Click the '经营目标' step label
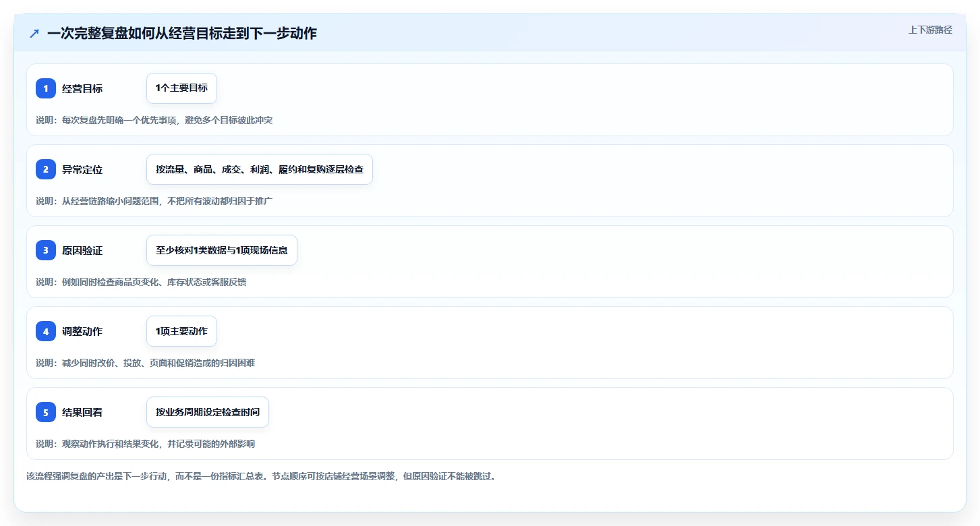Viewport: 980px width, 526px height. pyautogui.click(x=82, y=88)
